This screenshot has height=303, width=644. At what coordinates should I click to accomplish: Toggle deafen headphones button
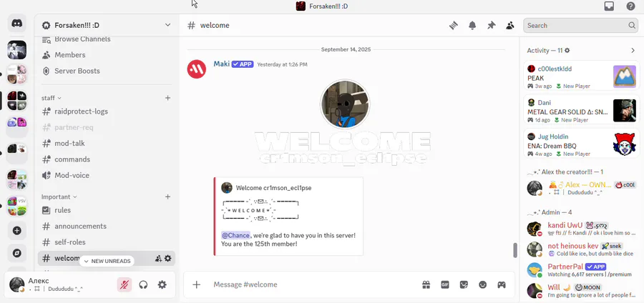click(x=143, y=284)
